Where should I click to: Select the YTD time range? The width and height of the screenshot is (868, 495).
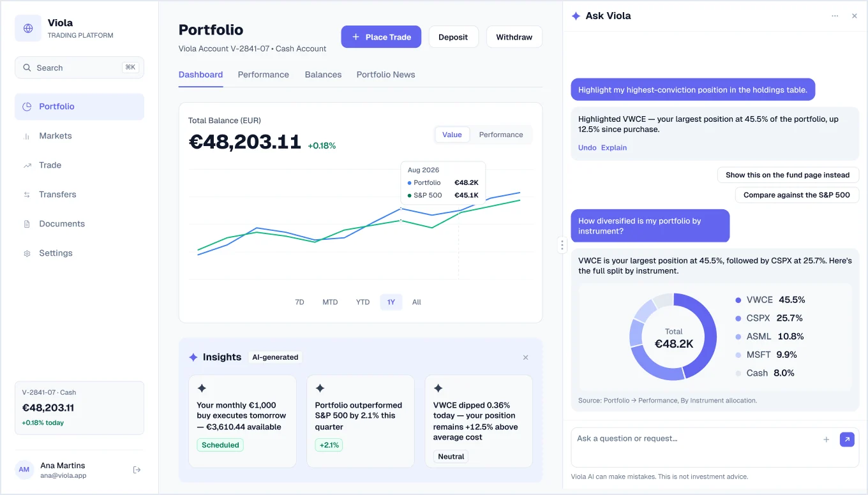(x=363, y=302)
